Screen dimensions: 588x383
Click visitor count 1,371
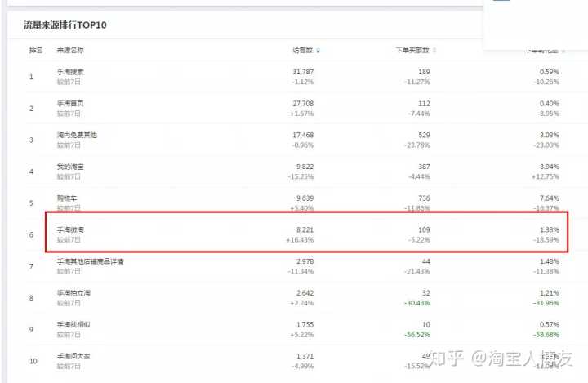(305, 356)
